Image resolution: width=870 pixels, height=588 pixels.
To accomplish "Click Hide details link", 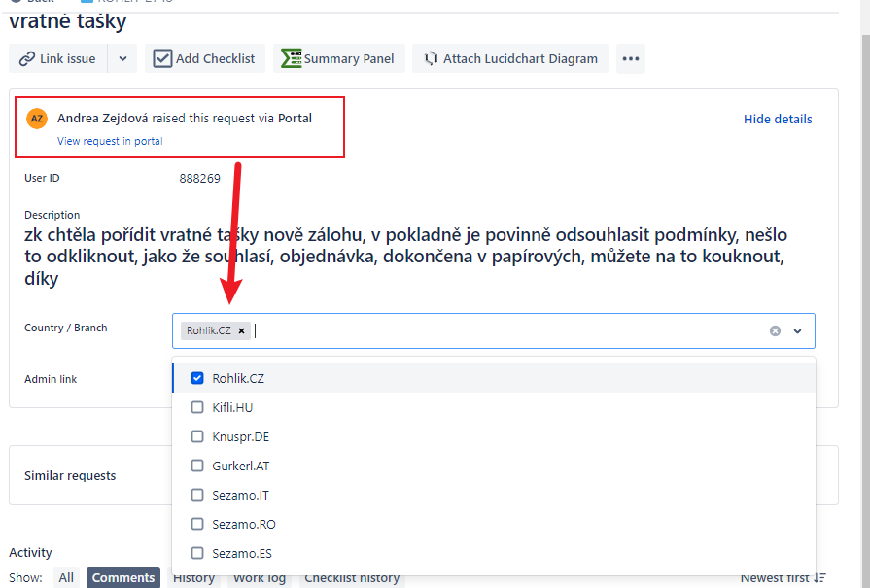I will click(778, 119).
